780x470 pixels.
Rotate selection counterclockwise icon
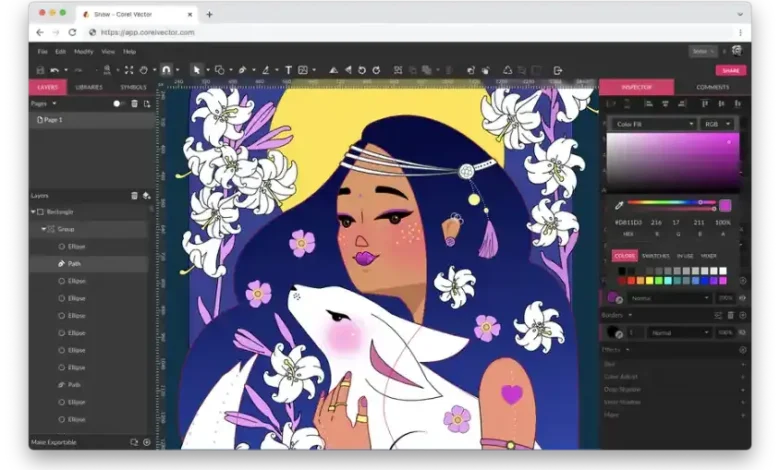click(x=362, y=70)
